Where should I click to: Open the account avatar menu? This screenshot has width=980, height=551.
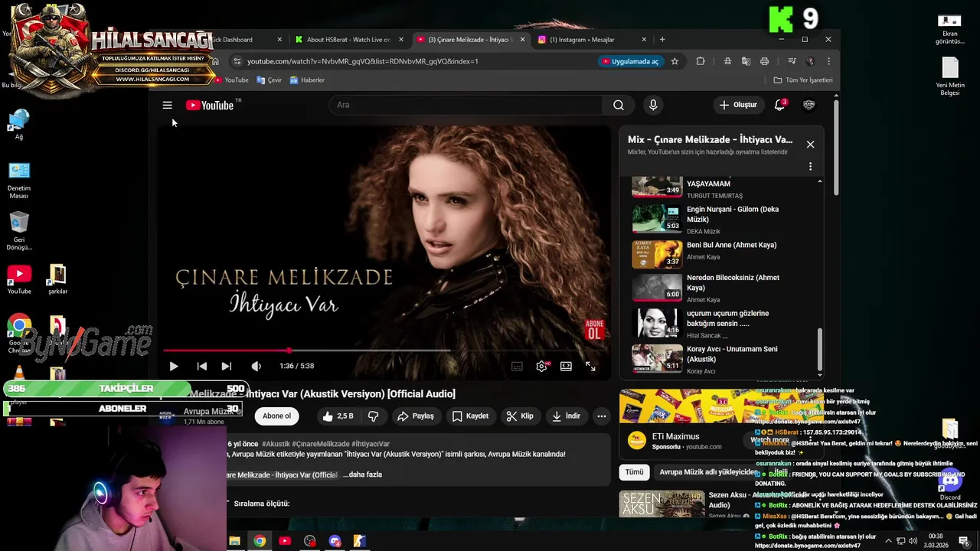click(x=808, y=105)
